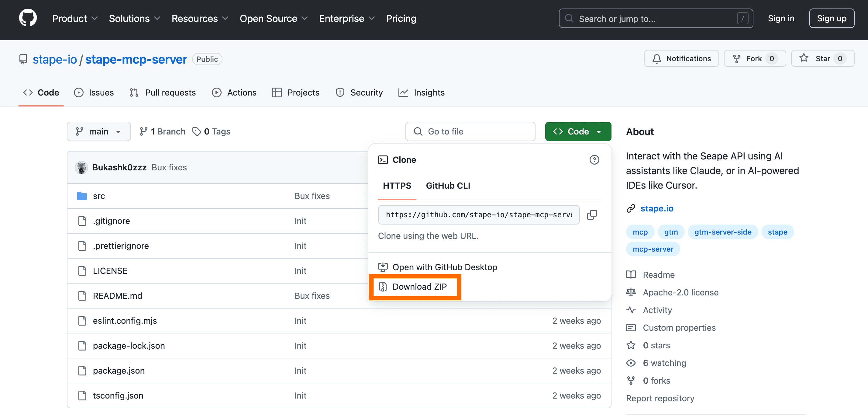Click the stape topic tag
Viewport: 868px width, 415px height.
point(777,232)
